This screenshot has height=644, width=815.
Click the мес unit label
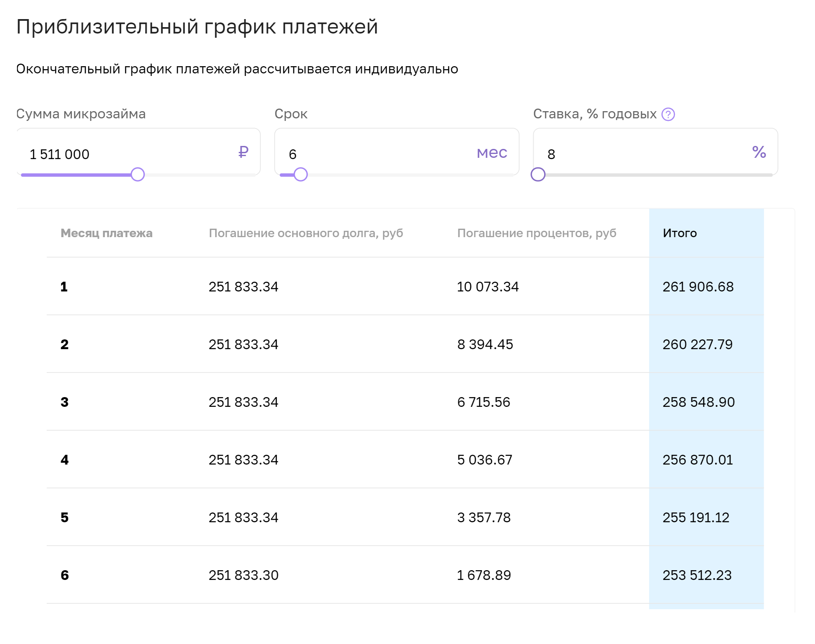[x=492, y=152]
